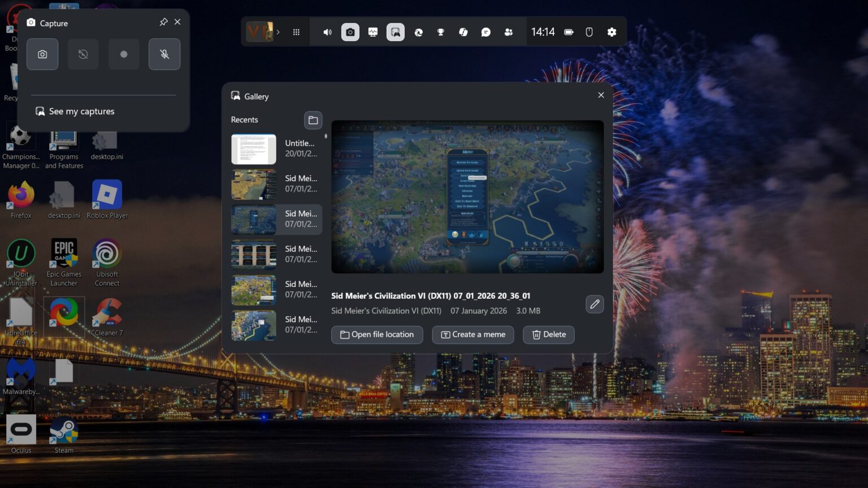Viewport: 868px width, 488px height.
Task: Expand the game icon chevron next to the logo
Action: (278, 32)
